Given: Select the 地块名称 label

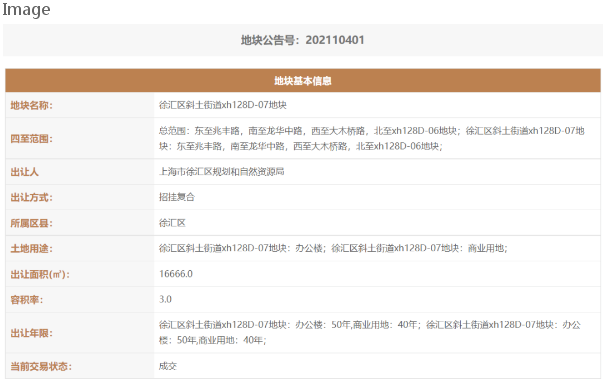Looking at the screenshot, I should click(x=31, y=105).
